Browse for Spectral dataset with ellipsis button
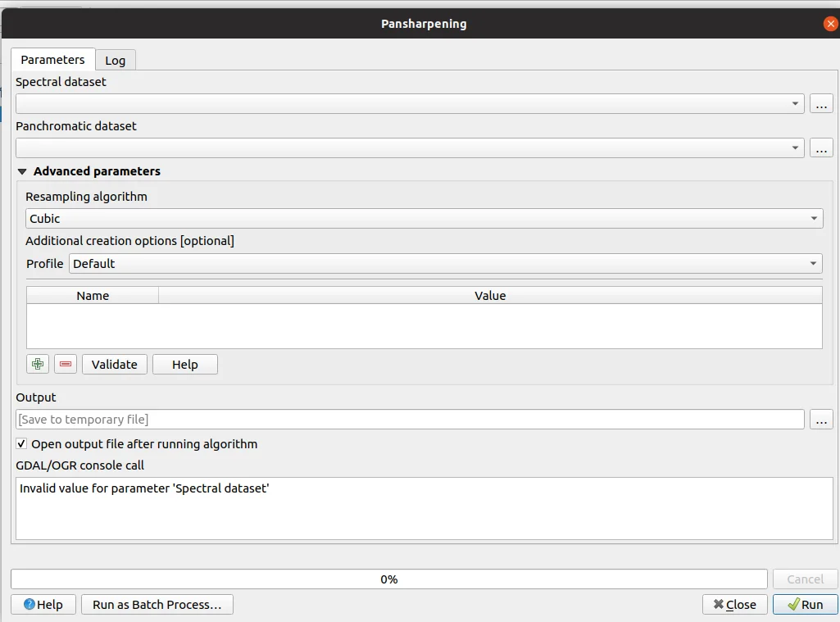The height and width of the screenshot is (622, 840). 821,104
